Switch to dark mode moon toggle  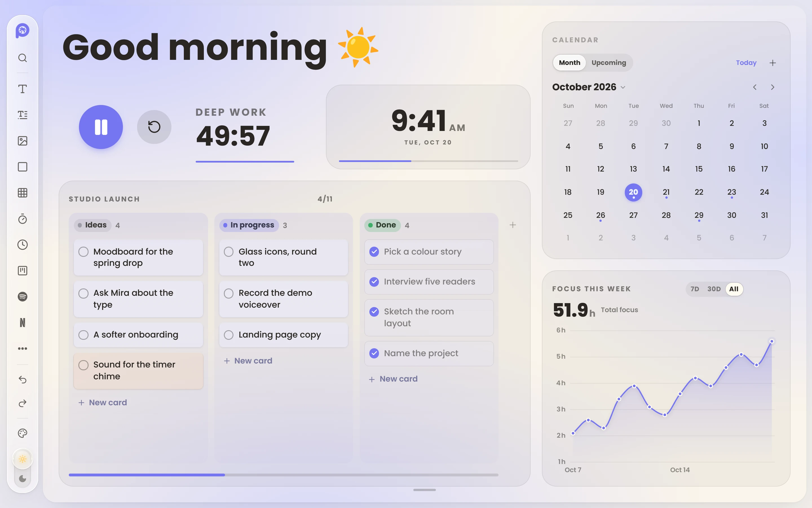pos(23,478)
